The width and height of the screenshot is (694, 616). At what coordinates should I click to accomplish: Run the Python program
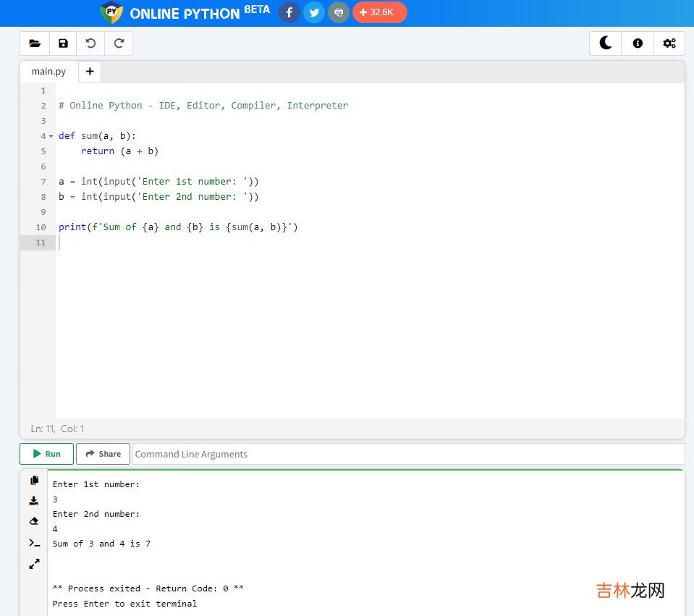(46, 454)
